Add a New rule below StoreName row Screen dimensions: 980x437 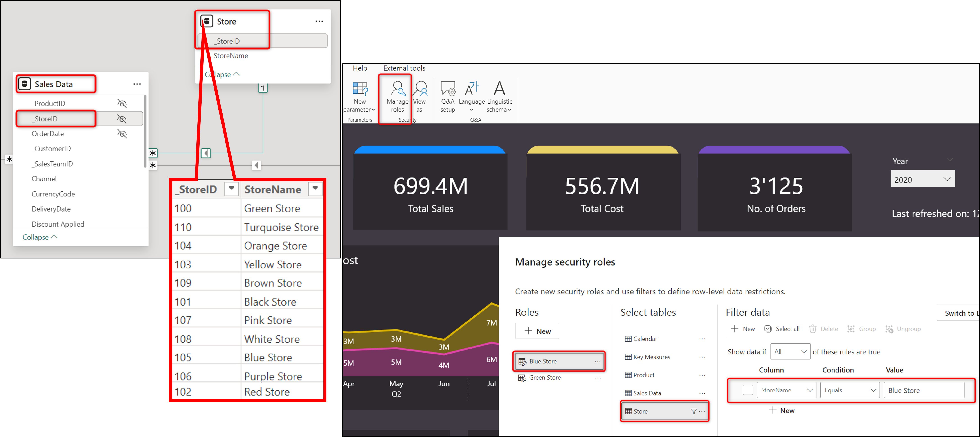tap(782, 411)
